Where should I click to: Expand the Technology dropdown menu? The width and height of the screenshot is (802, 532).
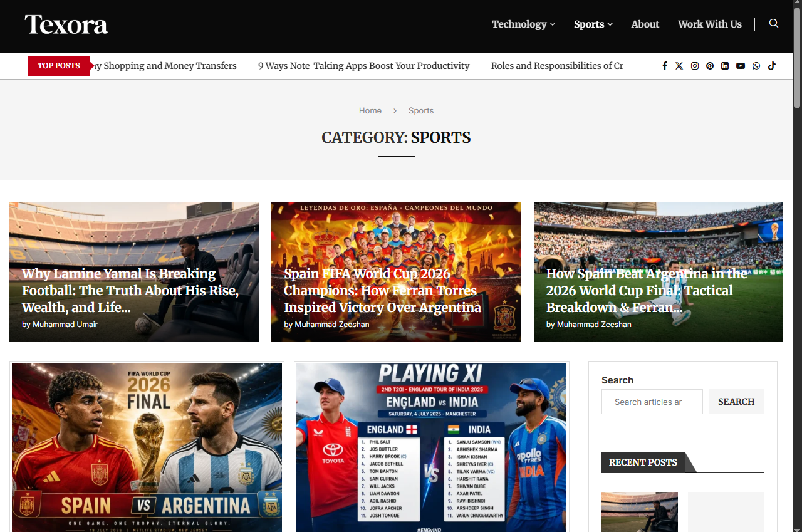point(523,24)
